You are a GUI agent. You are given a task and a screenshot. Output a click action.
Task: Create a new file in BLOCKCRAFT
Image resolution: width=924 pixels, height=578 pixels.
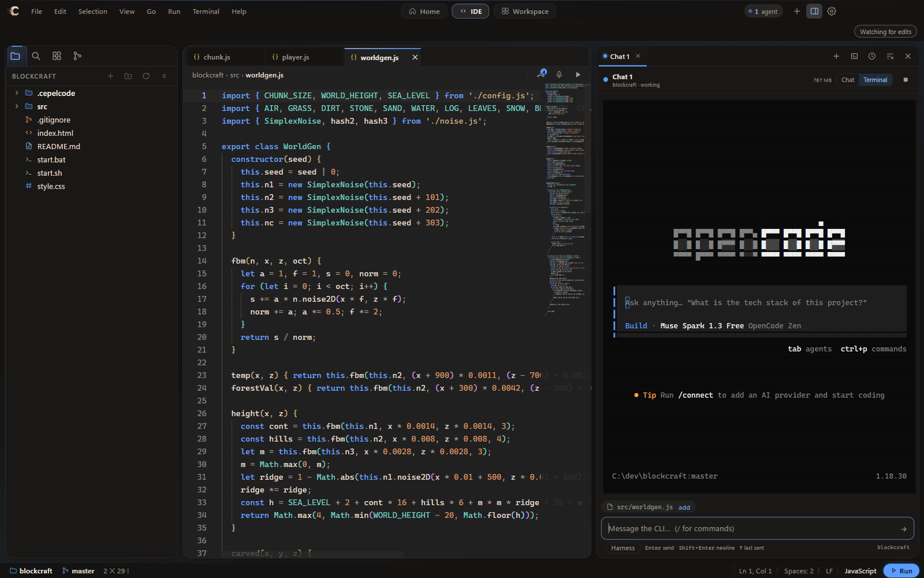pyautogui.click(x=110, y=76)
